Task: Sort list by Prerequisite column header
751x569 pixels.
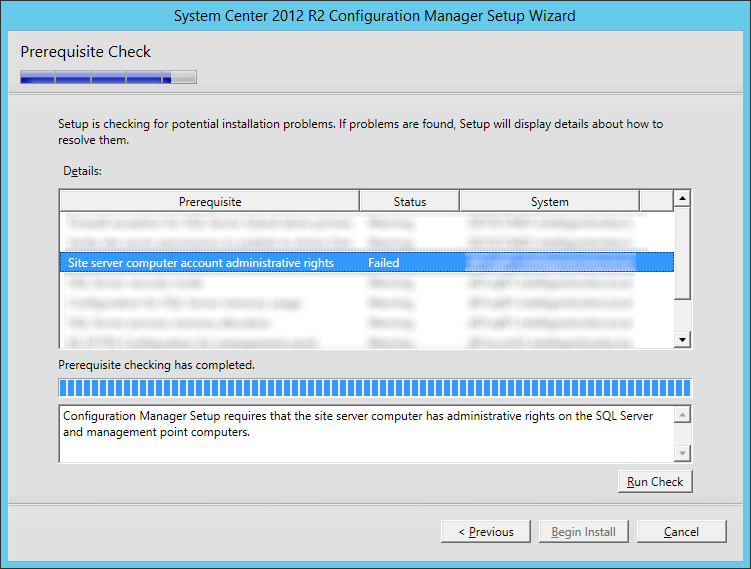Action: [x=210, y=202]
